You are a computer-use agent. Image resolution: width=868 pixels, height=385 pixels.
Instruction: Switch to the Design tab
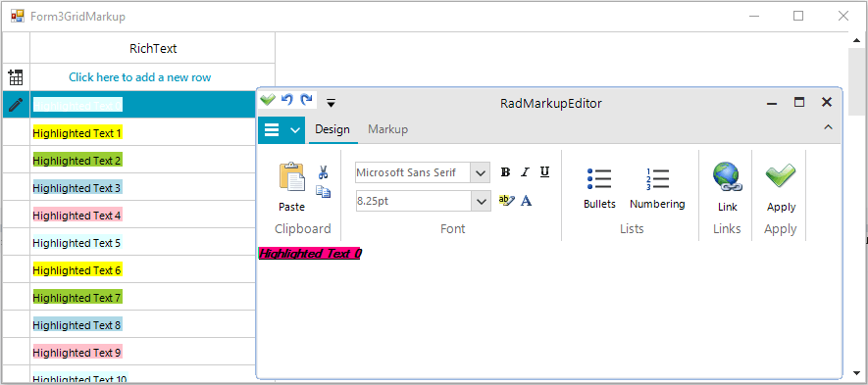tap(332, 129)
